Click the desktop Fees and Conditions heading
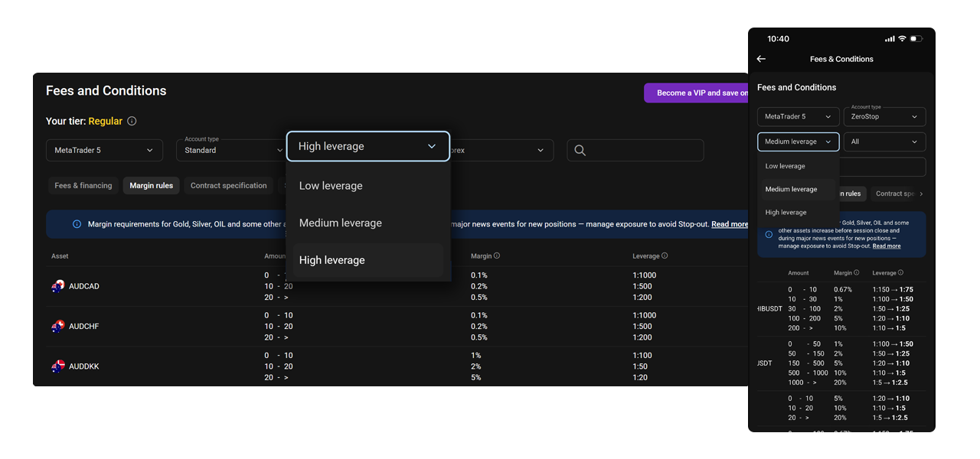The image size is (980, 459). (106, 91)
